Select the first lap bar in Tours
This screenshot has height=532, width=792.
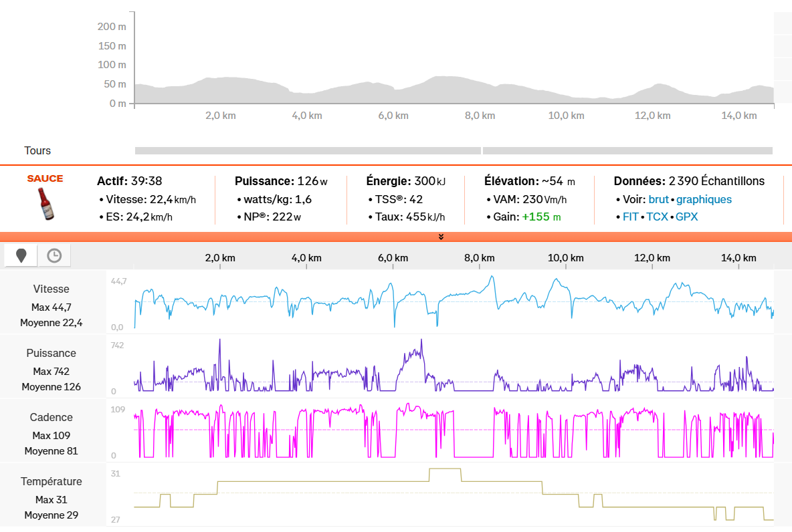tap(308, 151)
